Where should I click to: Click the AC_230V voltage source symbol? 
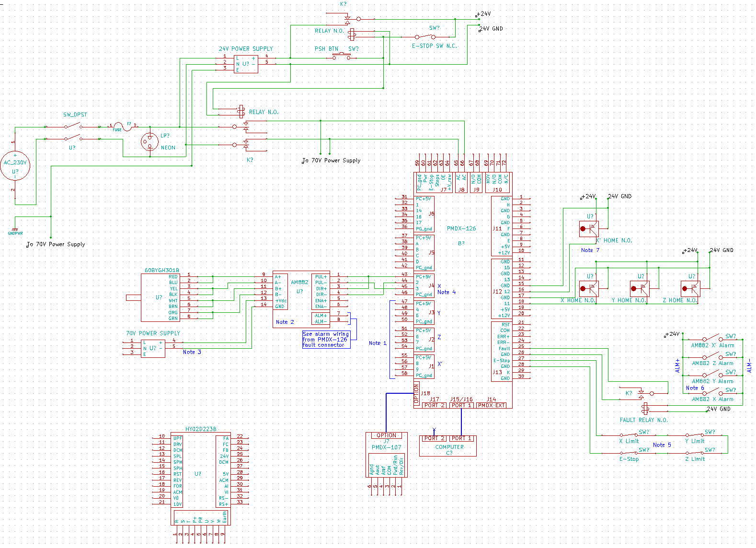(x=15, y=166)
